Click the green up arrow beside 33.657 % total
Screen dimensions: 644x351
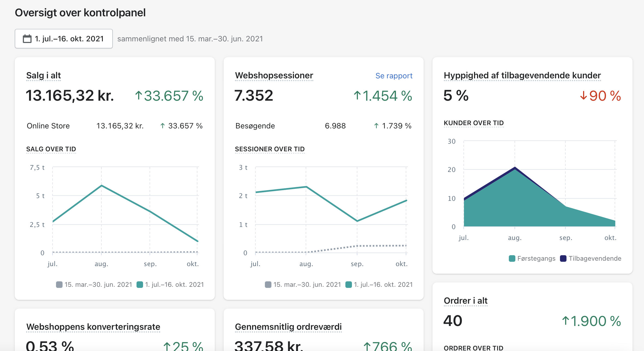click(138, 96)
